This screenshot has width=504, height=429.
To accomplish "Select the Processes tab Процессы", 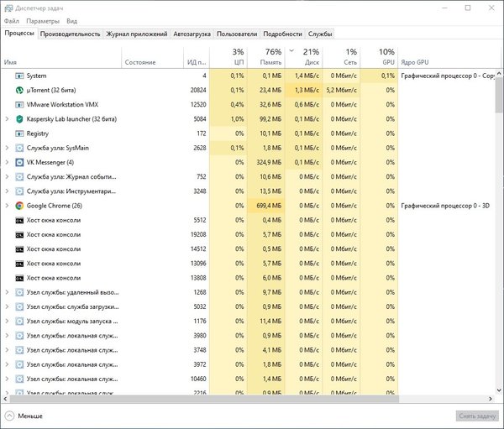I will point(19,33).
